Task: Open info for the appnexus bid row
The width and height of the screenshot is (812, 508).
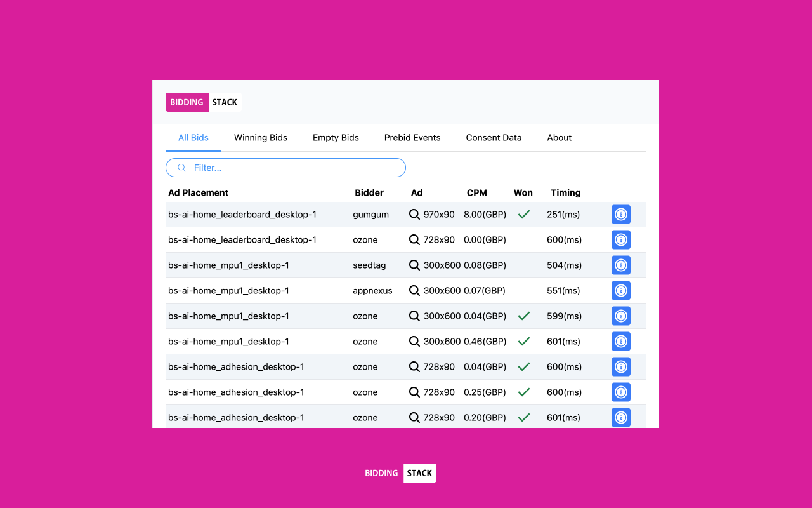Action: coord(620,290)
